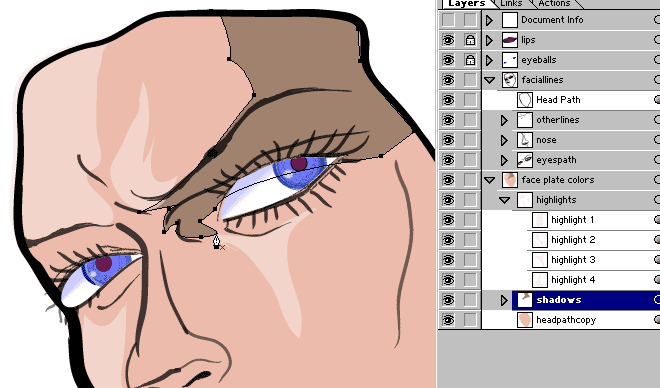
Task: Click the lock icon on lips layer
Action: [x=470, y=40]
